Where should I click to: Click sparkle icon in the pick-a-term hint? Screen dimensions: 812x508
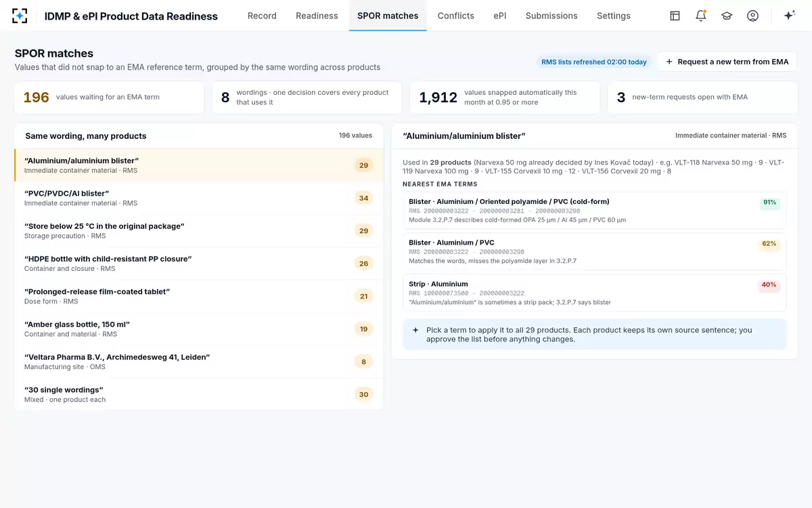415,330
